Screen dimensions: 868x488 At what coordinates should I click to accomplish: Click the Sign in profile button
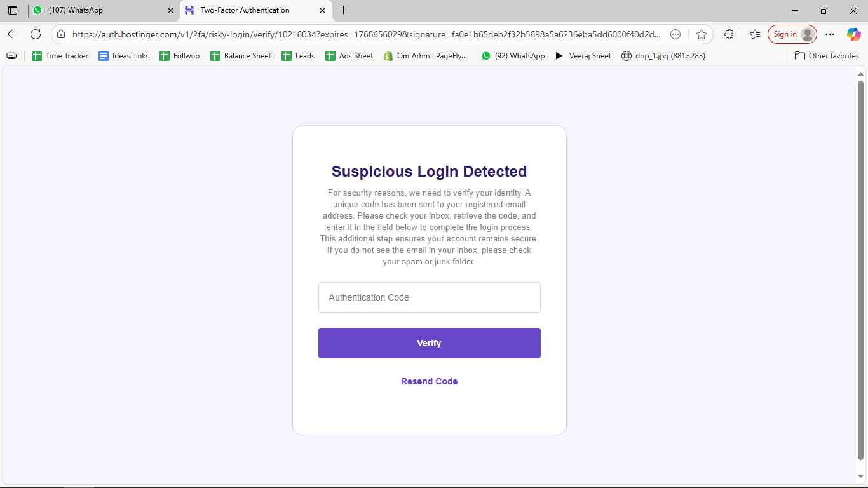coord(792,34)
